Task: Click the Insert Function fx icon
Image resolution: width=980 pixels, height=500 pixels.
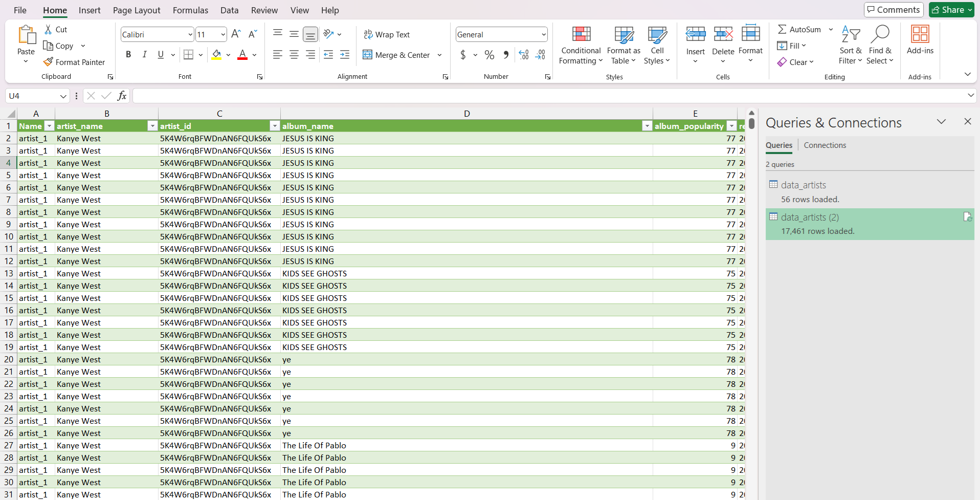Action: tap(122, 96)
